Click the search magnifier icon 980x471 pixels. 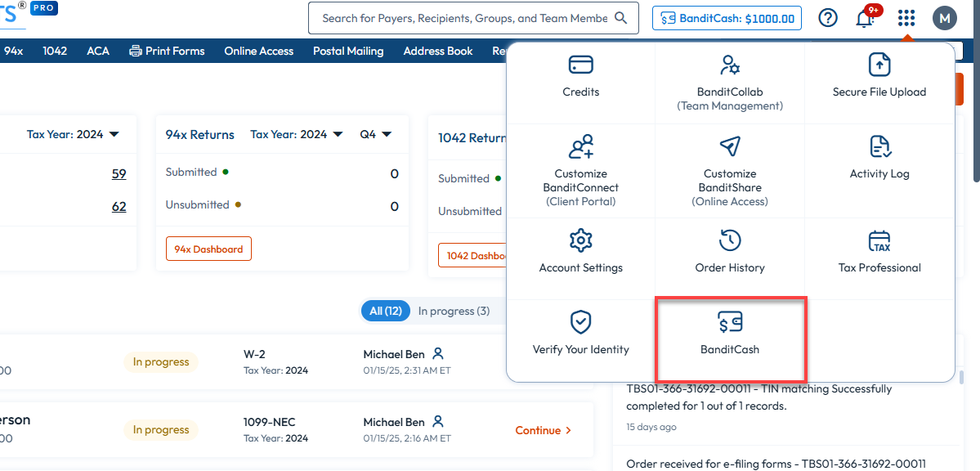620,18
